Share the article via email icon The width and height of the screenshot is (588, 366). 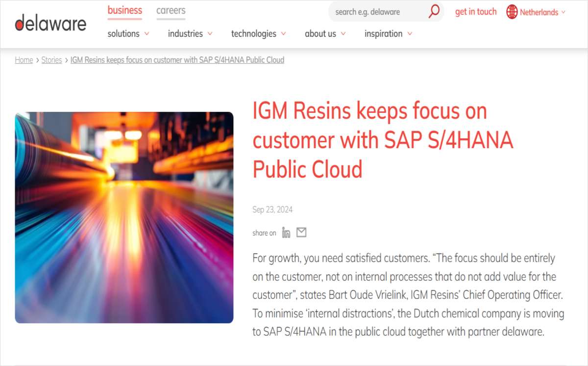(x=301, y=232)
